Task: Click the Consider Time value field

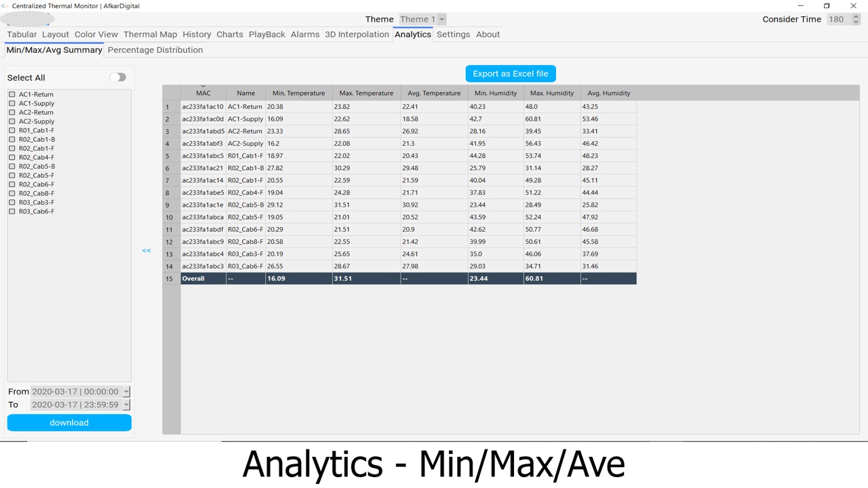Action: tap(837, 19)
